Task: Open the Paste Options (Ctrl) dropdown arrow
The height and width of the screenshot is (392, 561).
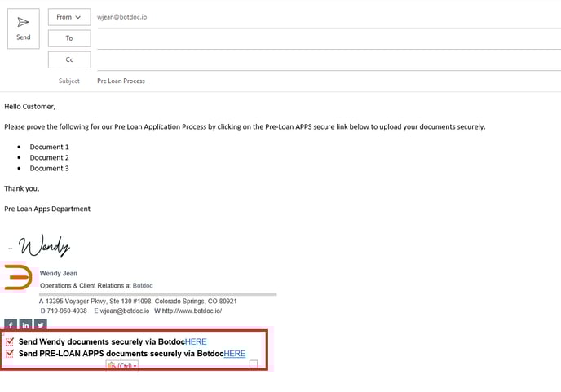Action: click(x=135, y=367)
